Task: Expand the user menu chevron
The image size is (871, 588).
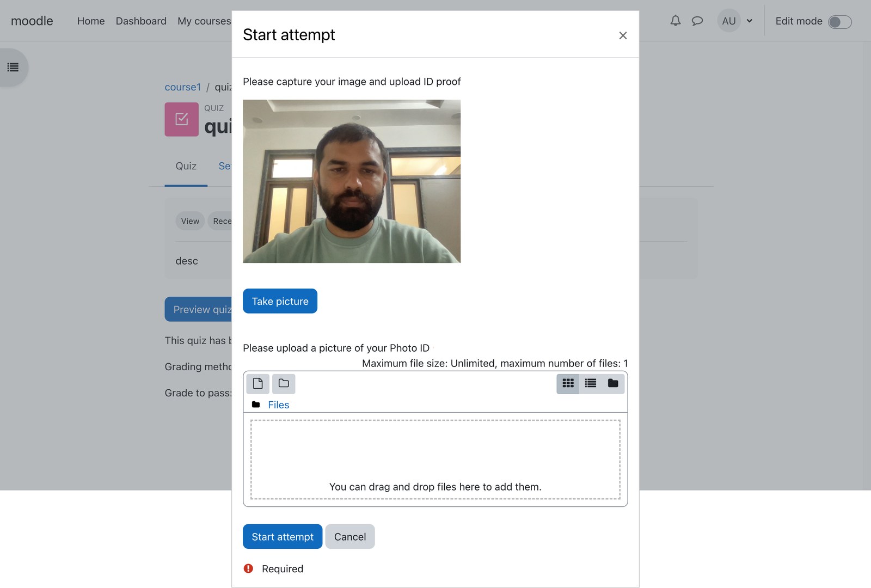Action: [750, 21]
